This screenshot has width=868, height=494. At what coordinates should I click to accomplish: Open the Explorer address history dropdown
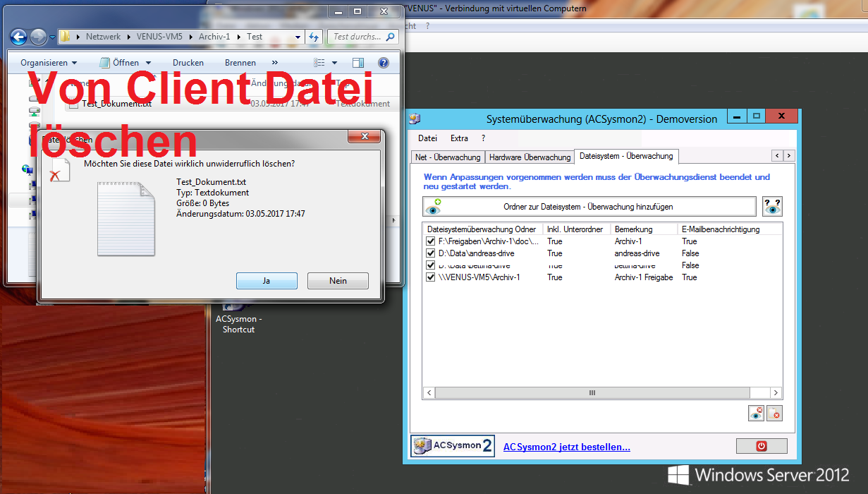[x=298, y=37]
